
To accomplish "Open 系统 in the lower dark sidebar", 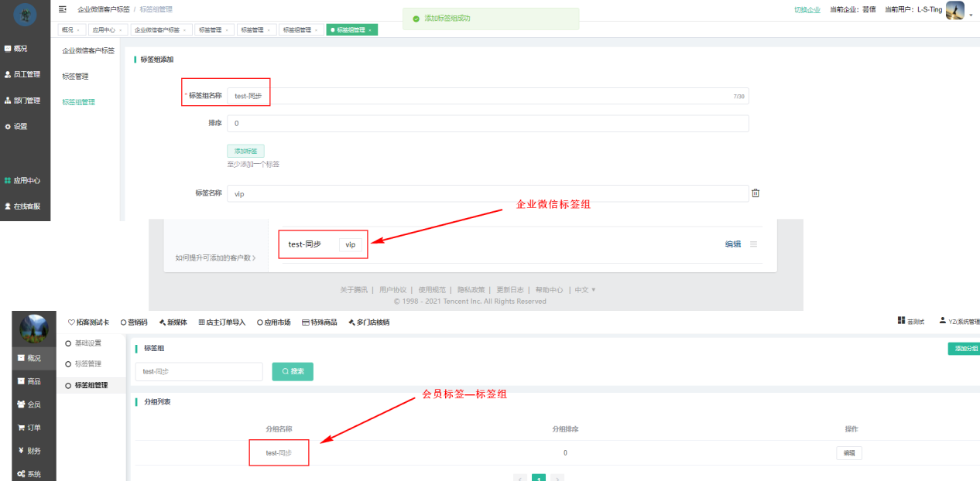I will tap(29, 474).
